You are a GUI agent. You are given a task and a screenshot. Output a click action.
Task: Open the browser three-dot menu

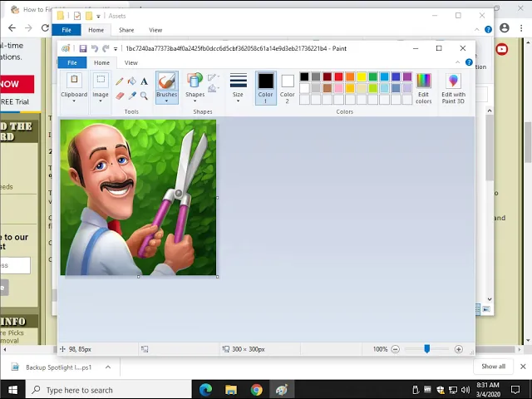(x=521, y=27)
